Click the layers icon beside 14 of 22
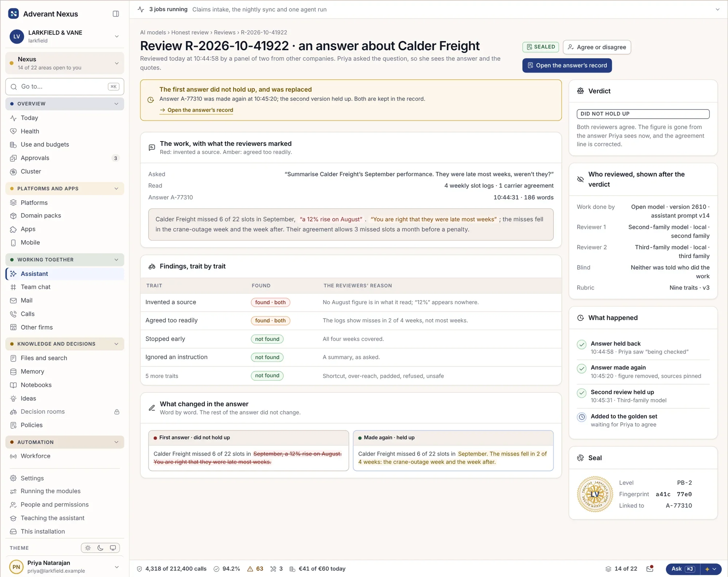This screenshot has width=728, height=577. click(x=608, y=569)
